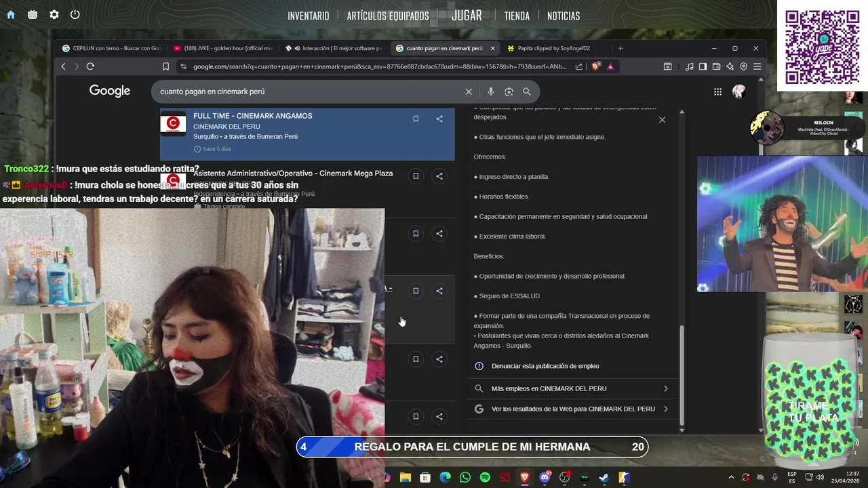This screenshot has width=868, height=488.
Task: Click the Google logo
Action: coord(110,91)
